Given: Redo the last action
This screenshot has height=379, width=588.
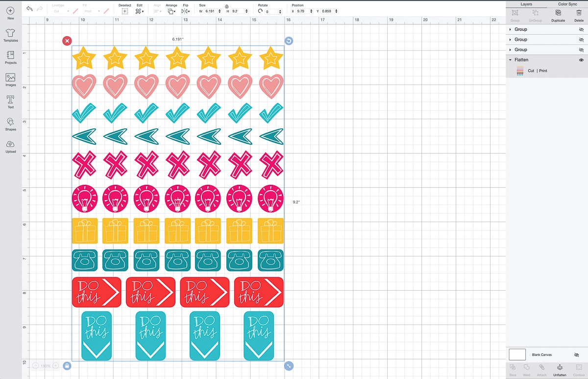Looking at the screenshot, I should coord(39,9).
